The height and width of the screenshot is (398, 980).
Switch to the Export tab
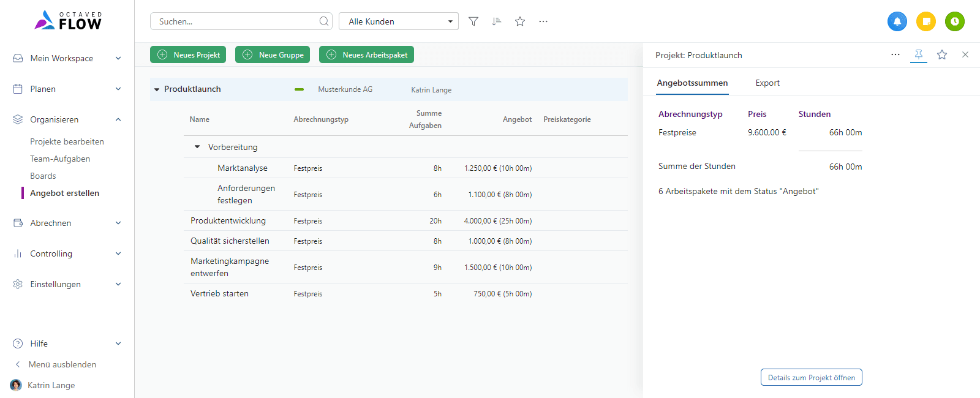click(x=767, y=83)
